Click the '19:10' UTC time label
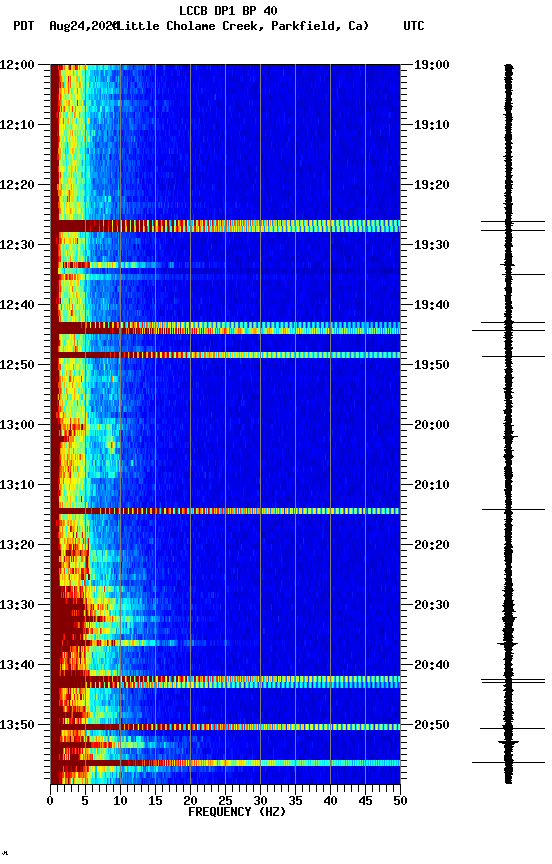Screen dimensions: 552x864 pyautogui.click(x=432, y=125)
